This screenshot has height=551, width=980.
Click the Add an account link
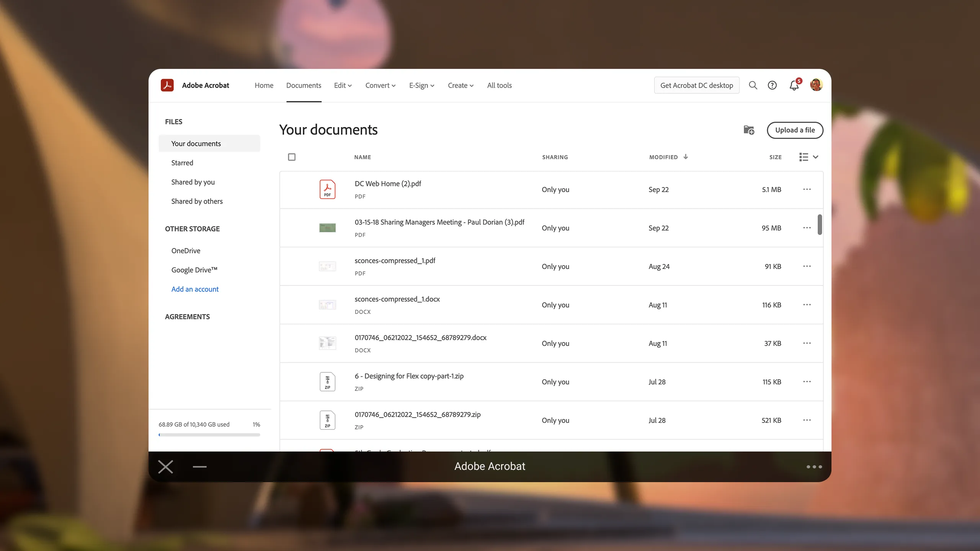[x=195, y=289]
